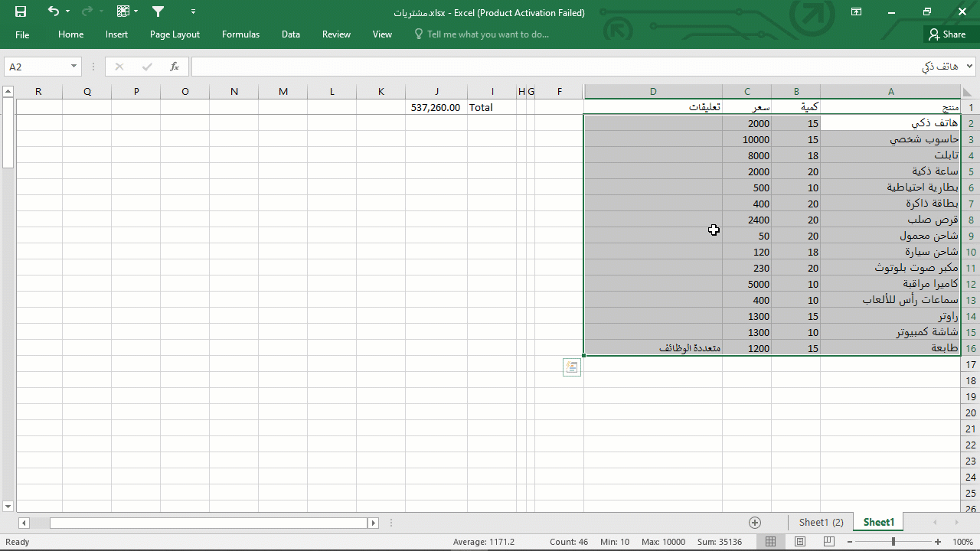Click the Select All corner triangle of the grid

968,92
